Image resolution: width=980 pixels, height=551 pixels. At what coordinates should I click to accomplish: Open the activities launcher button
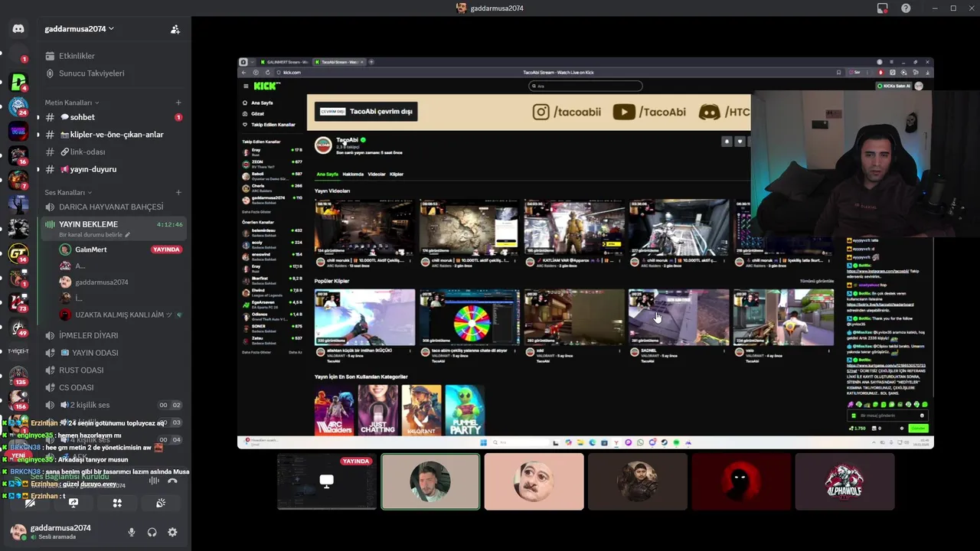117,503
